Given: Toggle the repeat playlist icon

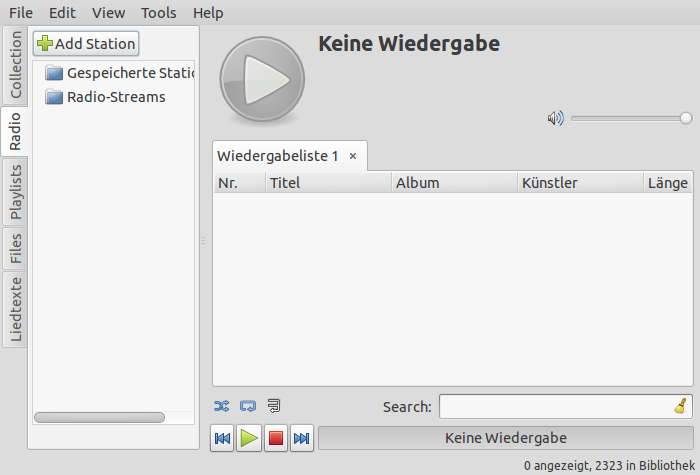Looking at the screenshot, I should pos(248,406).
